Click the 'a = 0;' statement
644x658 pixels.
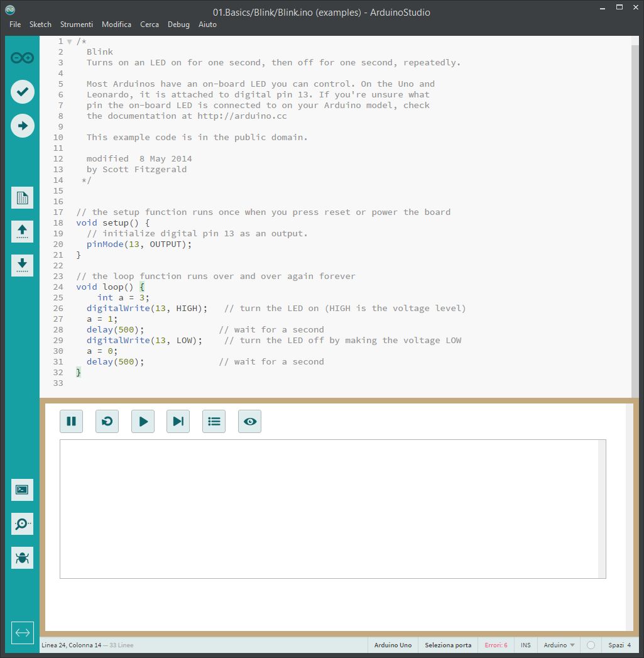[102, 351]
